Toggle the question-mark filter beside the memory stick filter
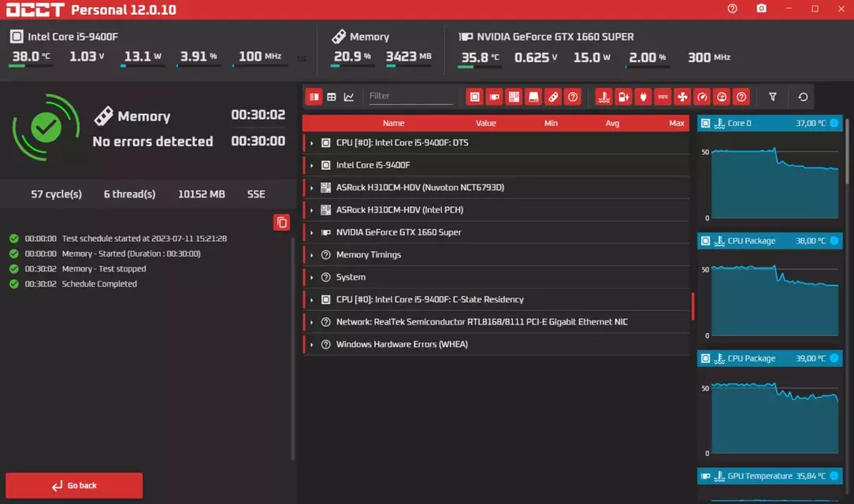Viewport: 854px width, 504px height. pyautogui.click(x=573, y=97)
